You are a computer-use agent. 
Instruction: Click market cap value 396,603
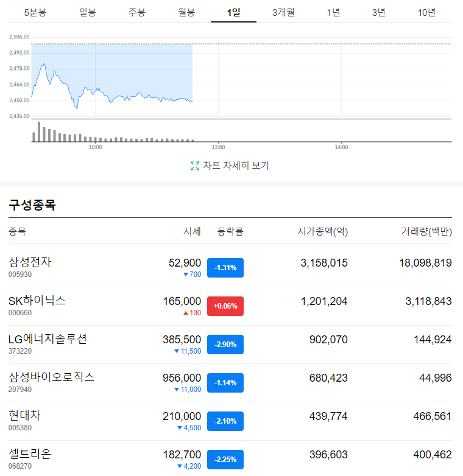point(328,455)
